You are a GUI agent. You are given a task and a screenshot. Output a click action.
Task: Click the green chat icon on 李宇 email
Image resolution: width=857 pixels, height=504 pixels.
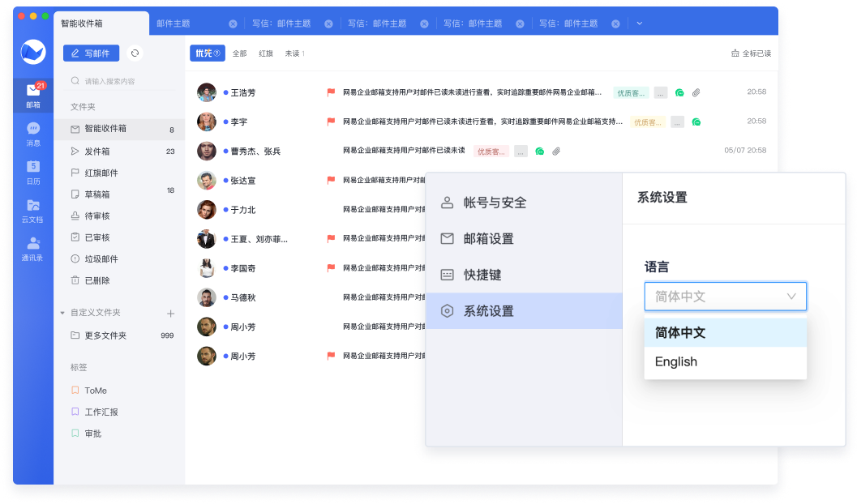(696, 122)
